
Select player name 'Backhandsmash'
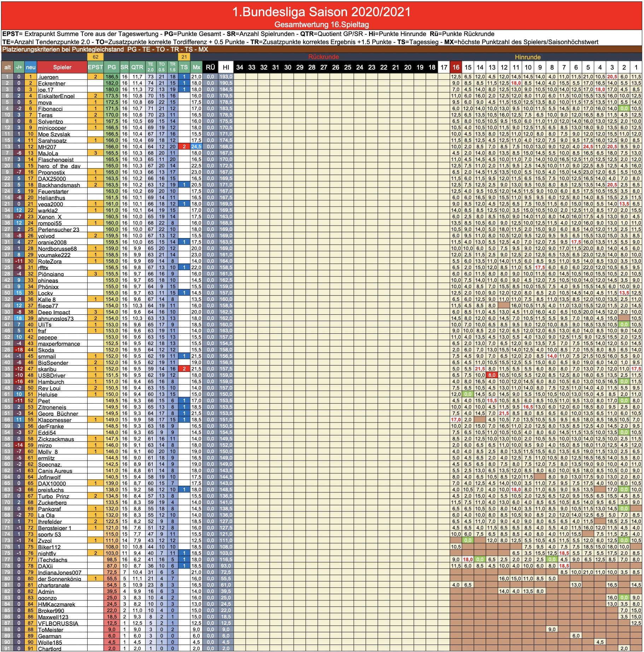[59, 185]
